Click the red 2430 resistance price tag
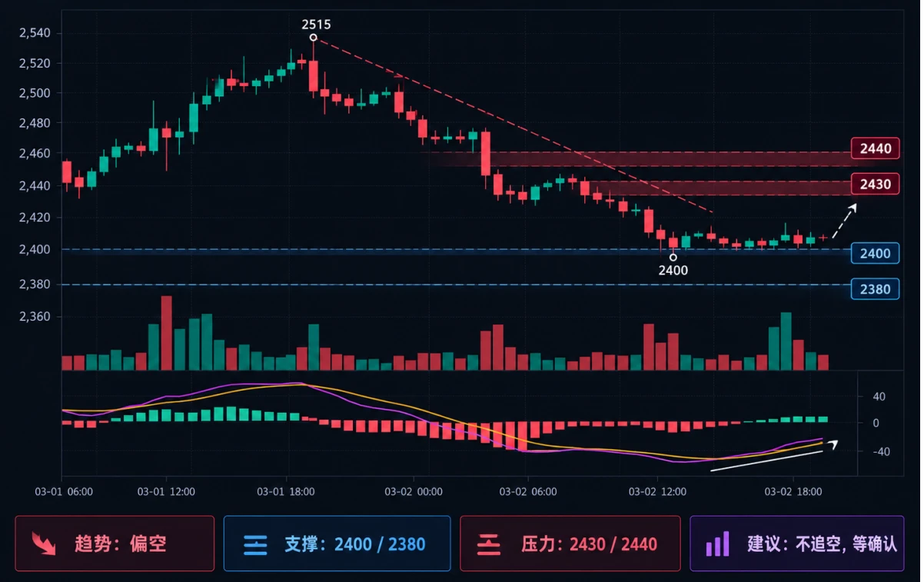Image resolution: width=924 pixels, height=582 pixels. (x=875, y=184)
